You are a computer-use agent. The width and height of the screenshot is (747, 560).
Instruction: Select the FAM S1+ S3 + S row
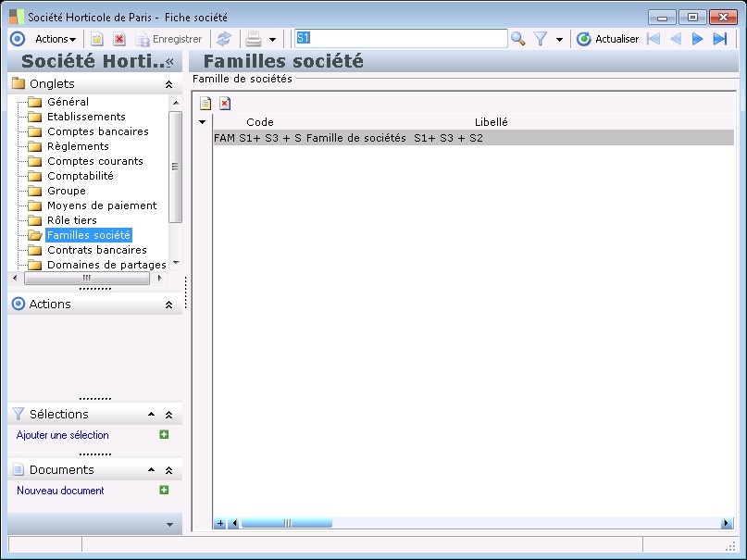tap(474, 138)
